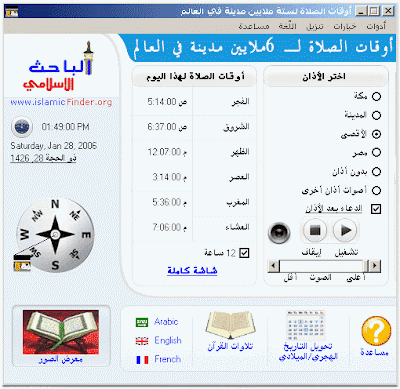Image resolution: width=400 pixels, height=389 pixels.
Task: Click the Saudi Arabia flag icon
Action: point(142,322)
